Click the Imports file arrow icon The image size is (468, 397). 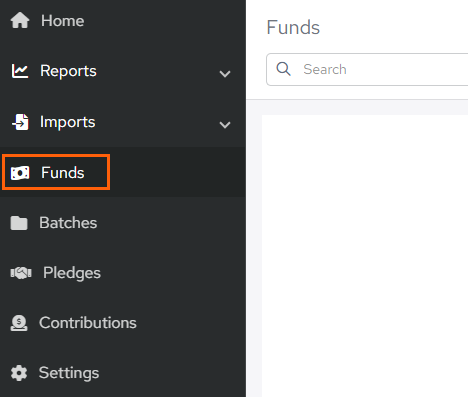click(21, 122)
